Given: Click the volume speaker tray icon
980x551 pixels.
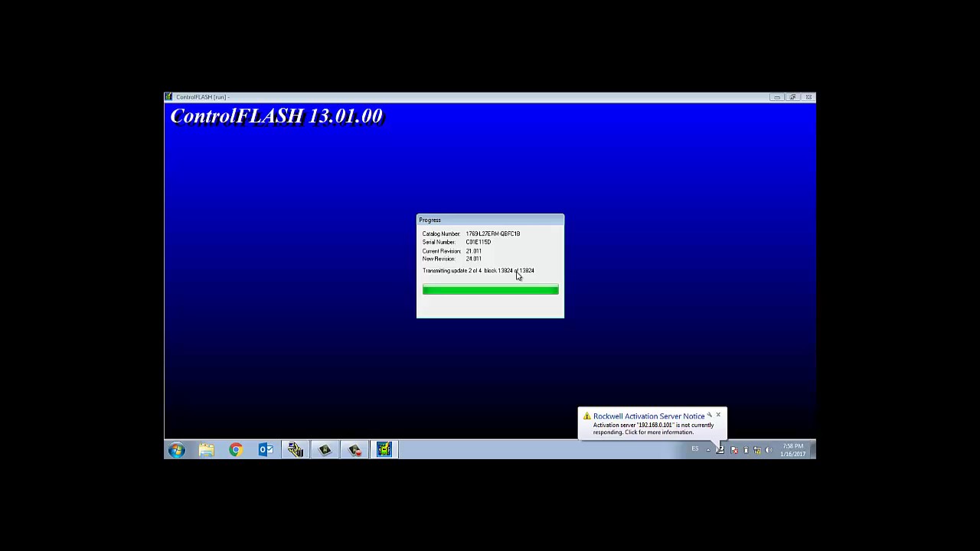Looking at the screenshot, I should pyautogui.click(x=769, y=450).
